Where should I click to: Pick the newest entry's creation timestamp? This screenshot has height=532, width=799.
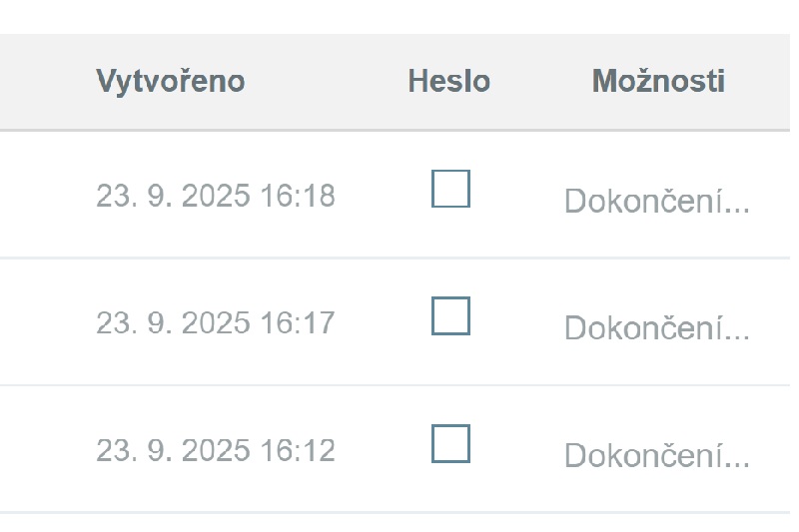pyautogui.click(x=216, y=196)
